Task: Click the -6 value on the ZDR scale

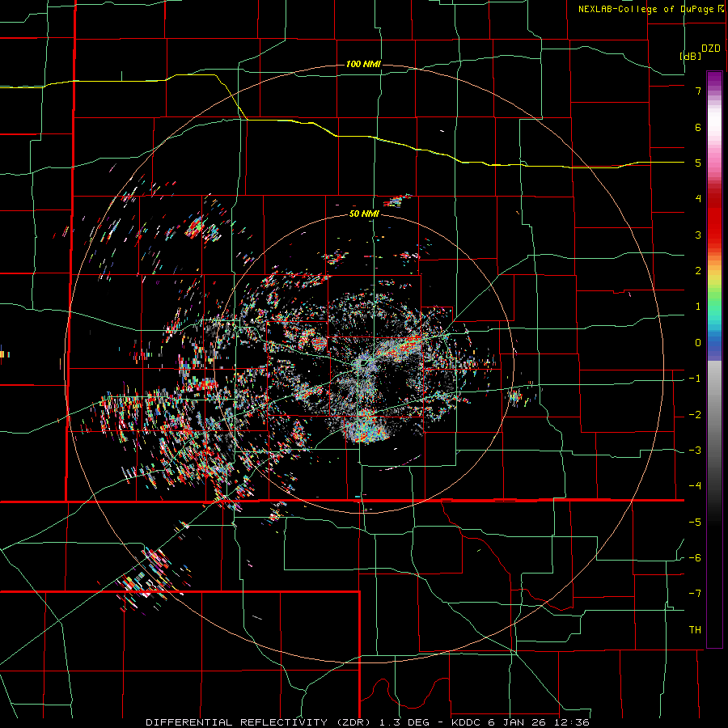Action: pyautogui.click(x=695, y=558)
